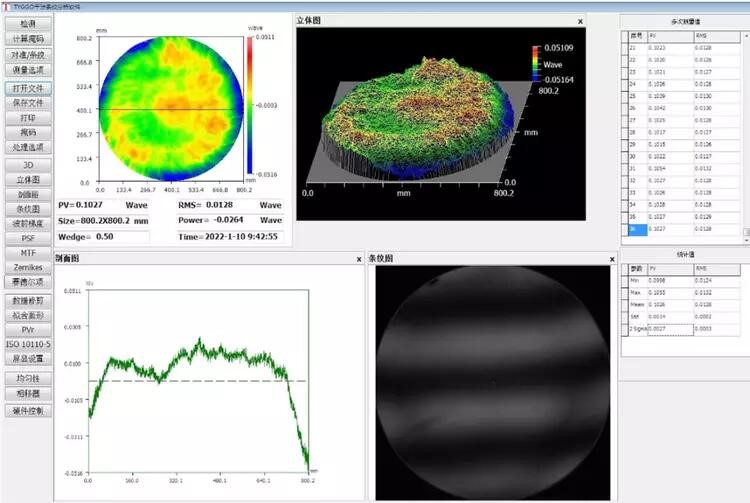Show the 3D view from the sidebar

tap(28, 164)
